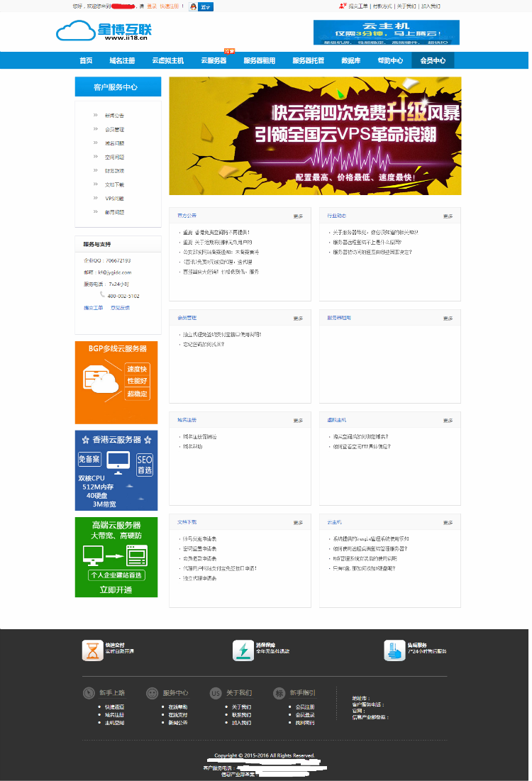Open 帮助中心 in the navigation bar
This screenshot has width=532, height=781.
(x=390, y=60)
